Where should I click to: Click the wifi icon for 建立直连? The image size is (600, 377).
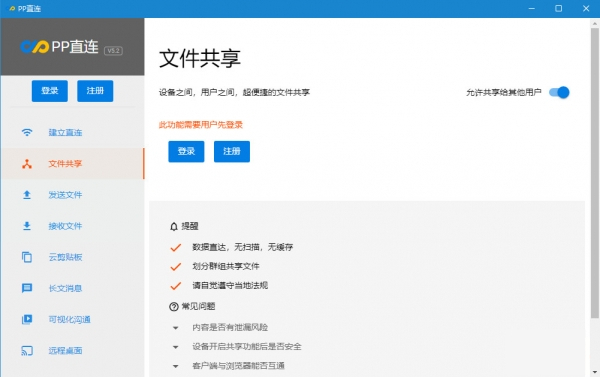pos(27,132)
